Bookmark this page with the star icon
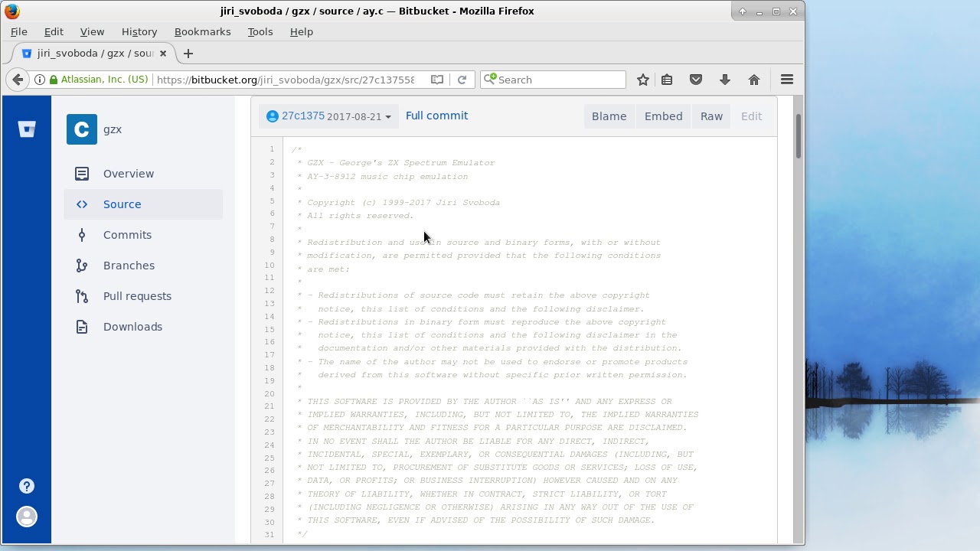This screenshot has height=551, width=980. point(643,80)
